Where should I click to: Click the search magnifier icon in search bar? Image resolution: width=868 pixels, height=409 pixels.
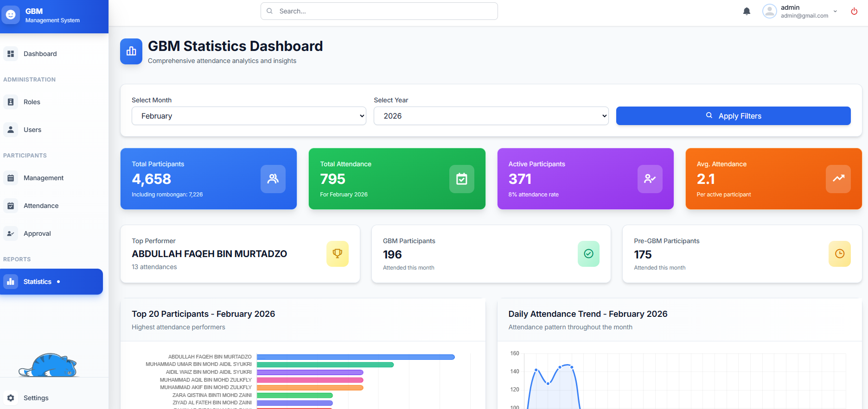click(x=269, y=11)
